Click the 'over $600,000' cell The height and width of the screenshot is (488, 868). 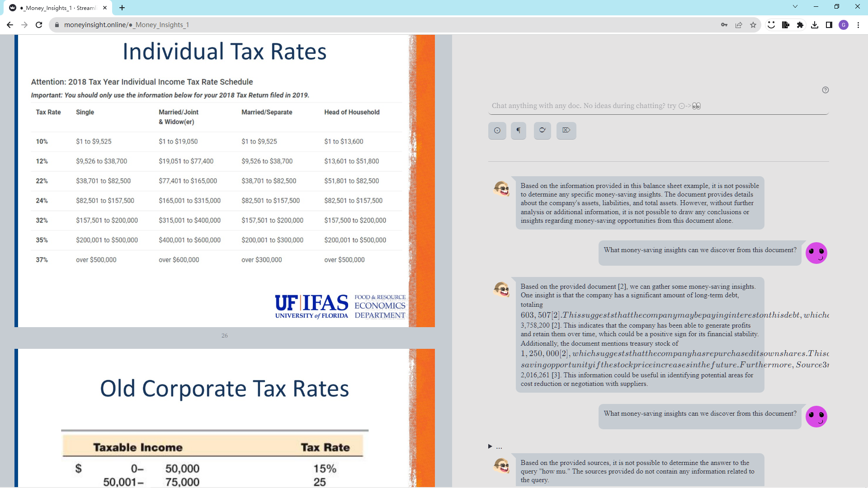tap(179, 260)
